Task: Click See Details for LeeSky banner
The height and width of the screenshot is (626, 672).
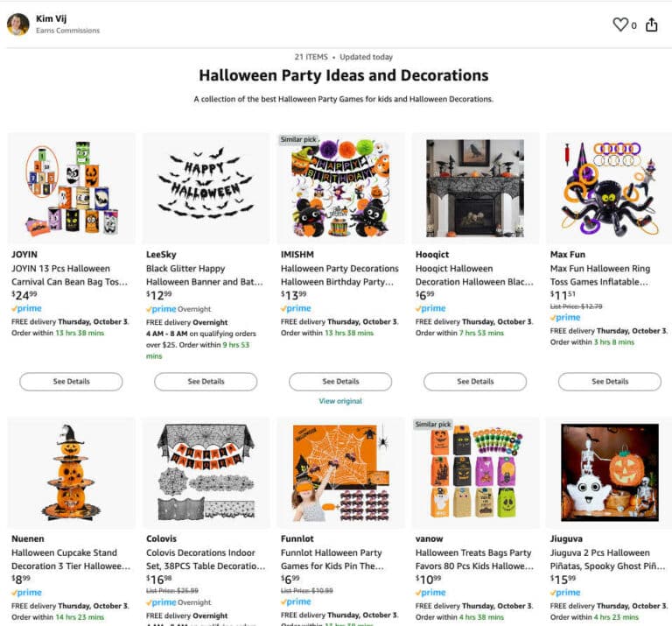Action: coord(206,382)
